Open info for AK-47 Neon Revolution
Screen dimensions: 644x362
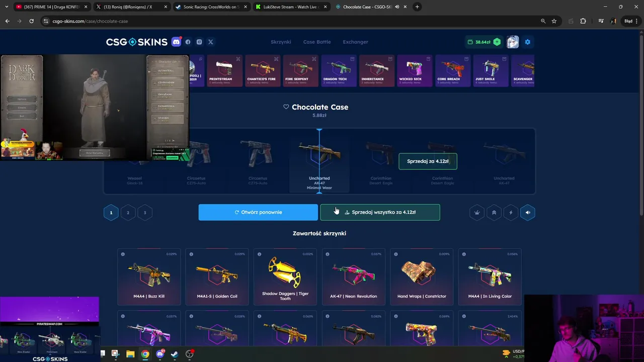point(328,254)
